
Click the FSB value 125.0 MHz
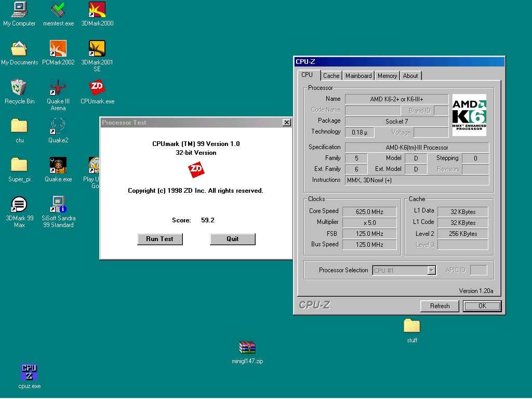(x=369, y=233)
